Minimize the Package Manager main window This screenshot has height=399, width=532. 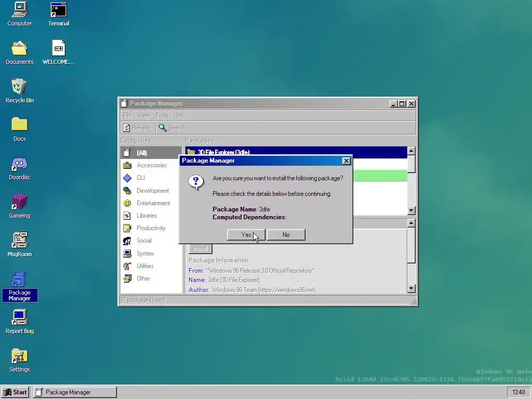tap(393, 104)
